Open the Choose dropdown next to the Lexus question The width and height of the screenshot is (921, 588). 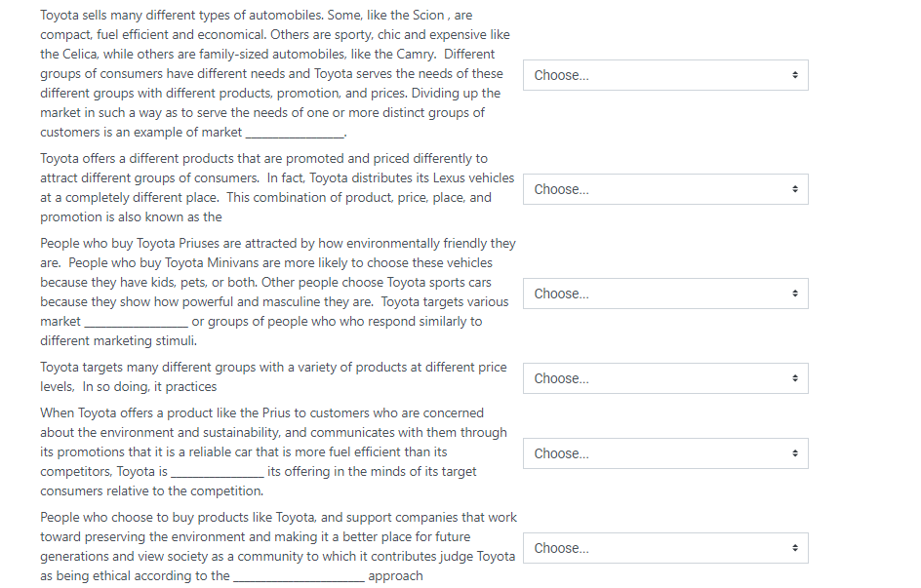click(664, 188)
